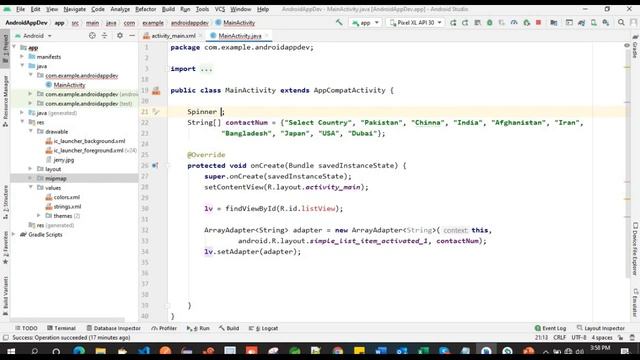Toggle the Device File Explorer panel
This screenshot has width=640, height=360.
pos(635,249)
